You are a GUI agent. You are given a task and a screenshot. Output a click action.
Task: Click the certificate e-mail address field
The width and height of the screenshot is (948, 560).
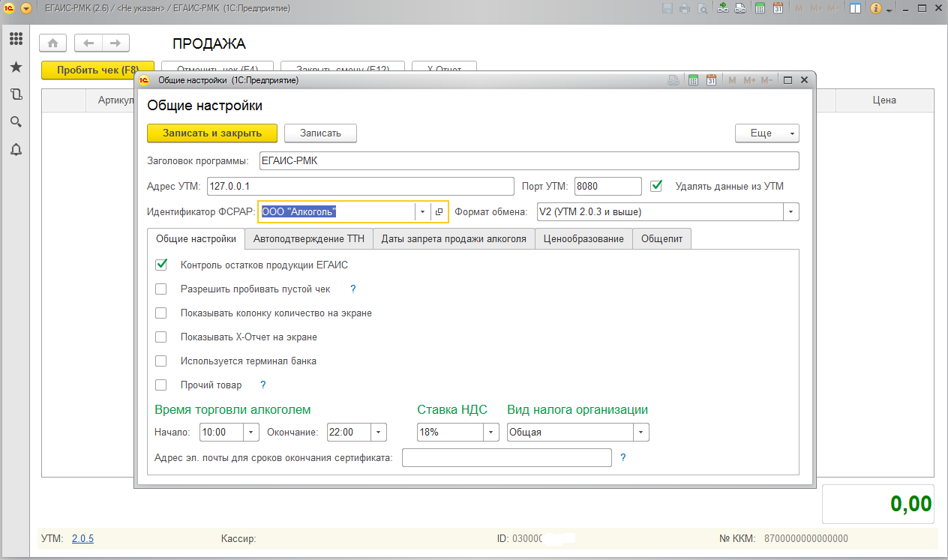(507, 457)
